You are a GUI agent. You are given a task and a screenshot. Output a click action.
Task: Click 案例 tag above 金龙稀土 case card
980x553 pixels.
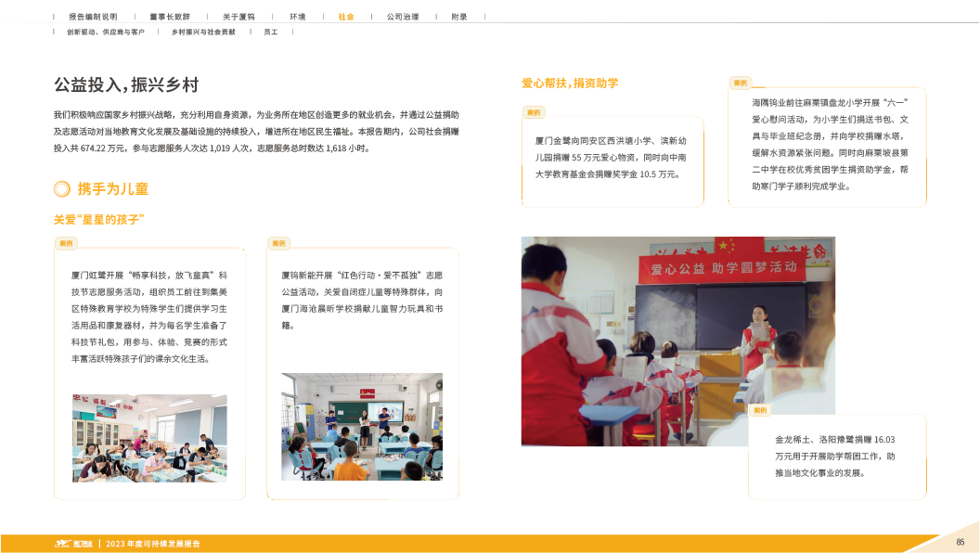tap(760, 410)
